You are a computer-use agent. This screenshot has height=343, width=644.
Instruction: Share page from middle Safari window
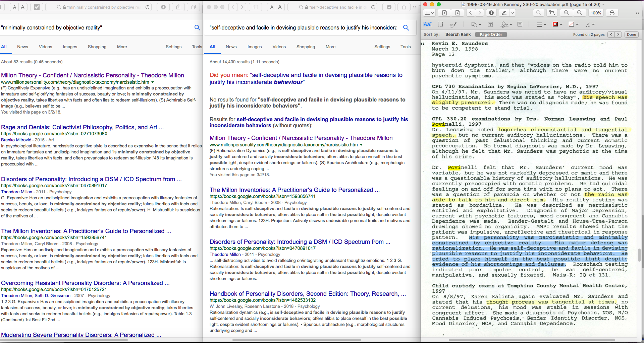404,7
